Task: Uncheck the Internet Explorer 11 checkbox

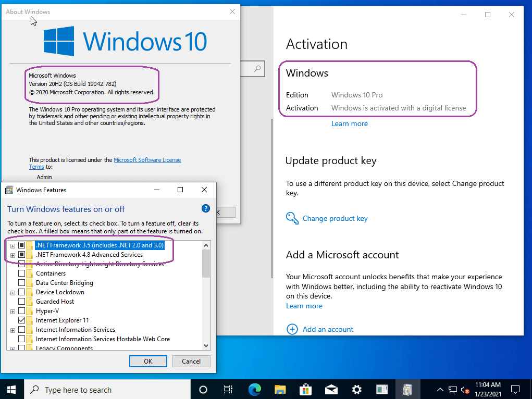Action: click(x=21, y=320)
